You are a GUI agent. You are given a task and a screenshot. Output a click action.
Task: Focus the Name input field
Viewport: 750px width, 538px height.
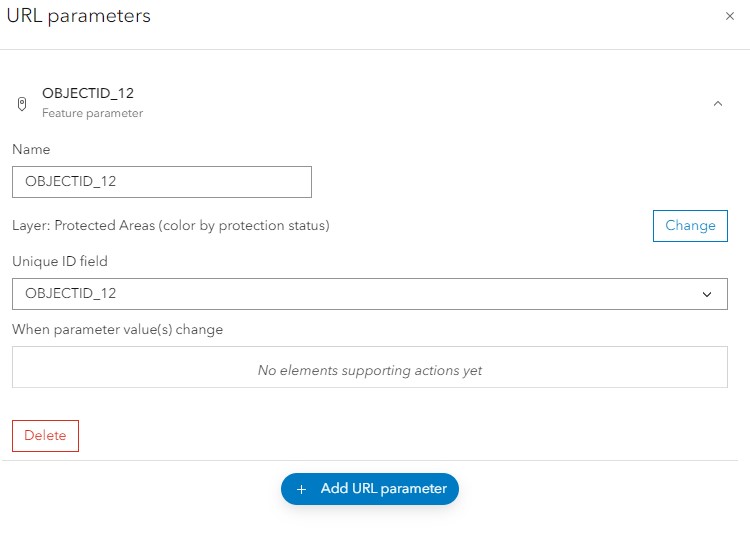click(x=162, y=182)
